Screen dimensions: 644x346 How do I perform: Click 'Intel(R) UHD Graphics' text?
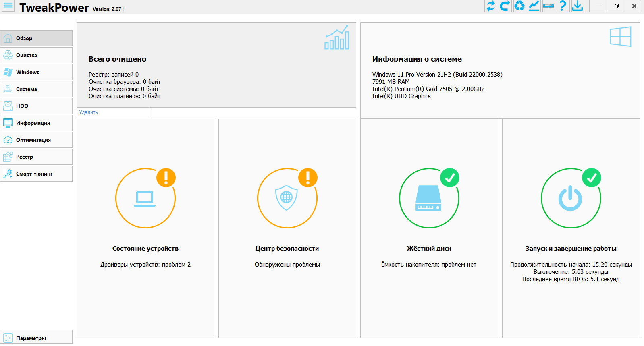401,96
